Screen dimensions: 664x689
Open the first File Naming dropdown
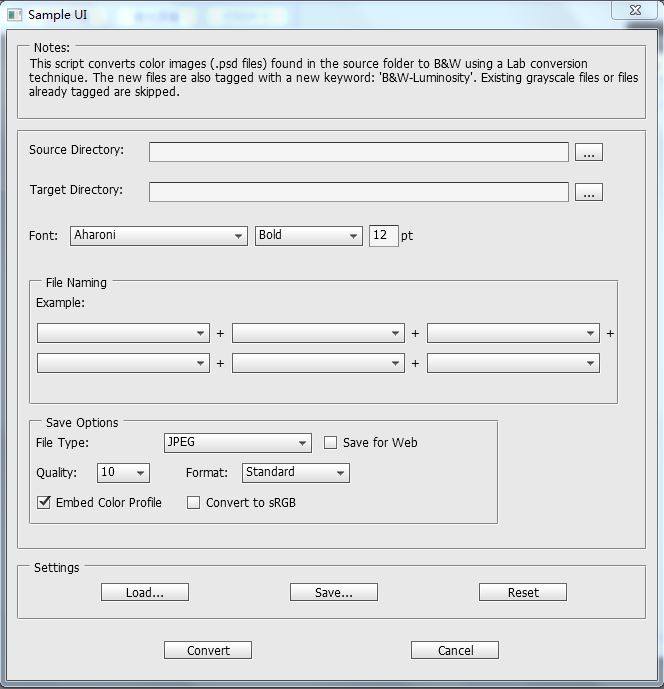pyautogui.click(x=123, y=334)
